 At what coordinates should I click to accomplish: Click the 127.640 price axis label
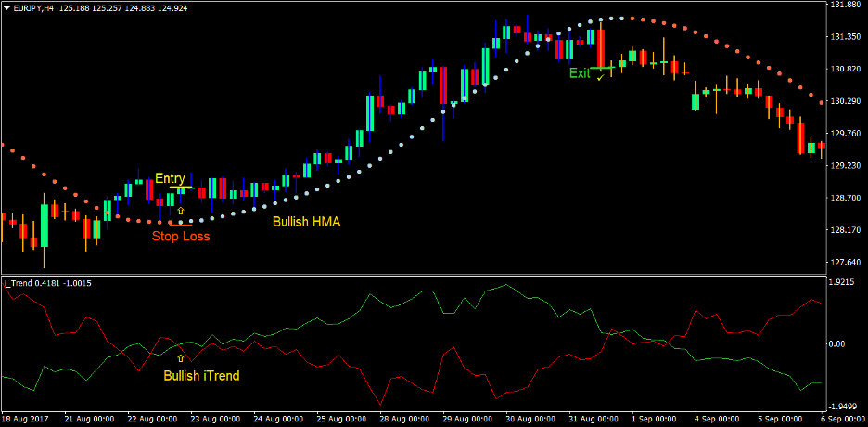click(844, 262)
